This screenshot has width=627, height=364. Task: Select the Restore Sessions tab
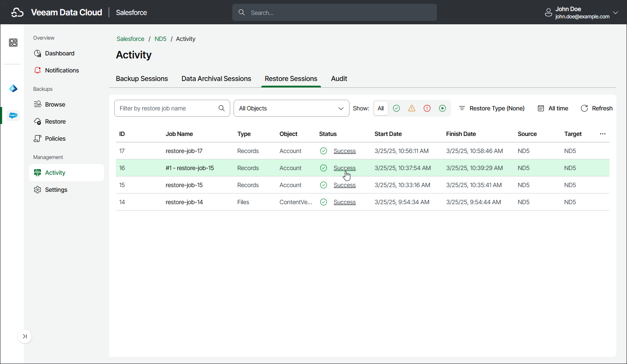291,78
